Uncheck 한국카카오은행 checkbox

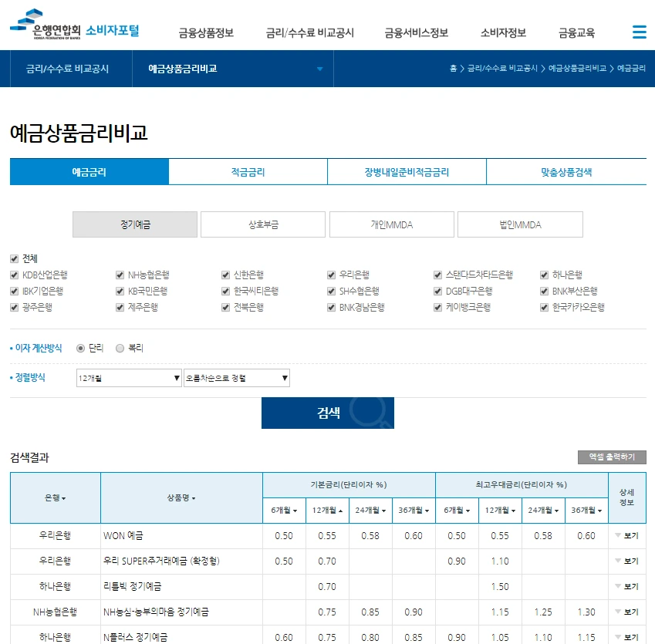544,308
